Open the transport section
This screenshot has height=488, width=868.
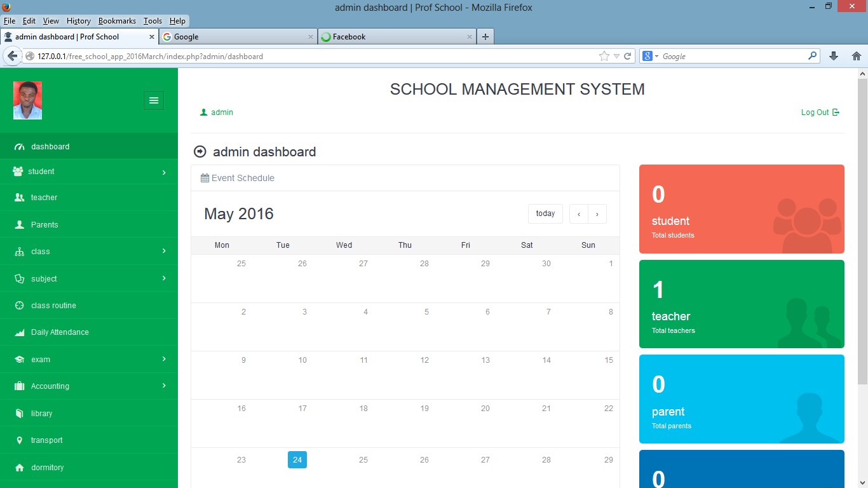pyautogui.click(x=46, y=440)
